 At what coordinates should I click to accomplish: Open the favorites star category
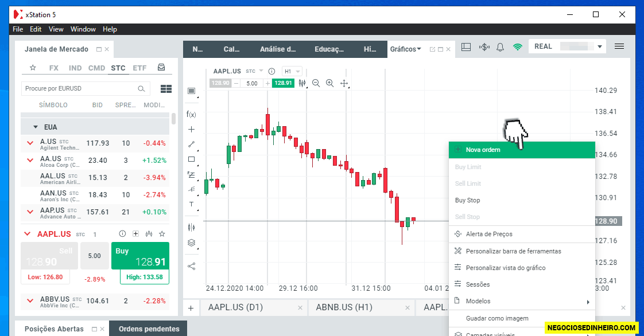point(33,68)
